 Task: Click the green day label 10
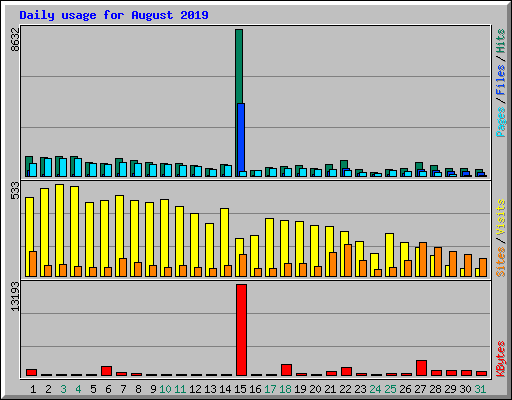coord(165,389)
